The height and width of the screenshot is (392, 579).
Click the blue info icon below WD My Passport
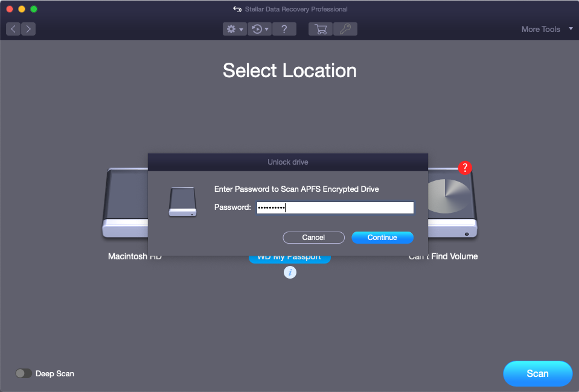[290, 273]
